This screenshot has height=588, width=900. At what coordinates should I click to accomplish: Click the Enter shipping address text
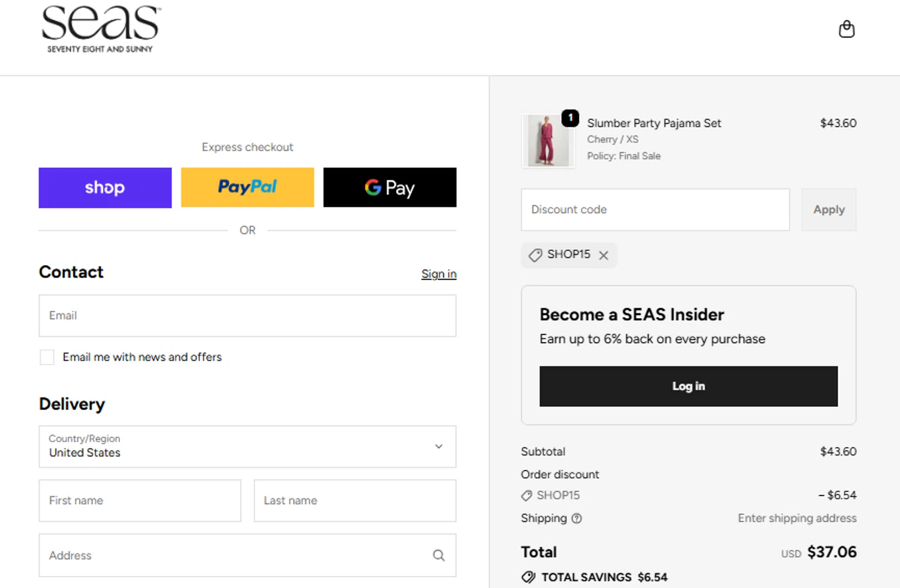(x=797, y=518)
